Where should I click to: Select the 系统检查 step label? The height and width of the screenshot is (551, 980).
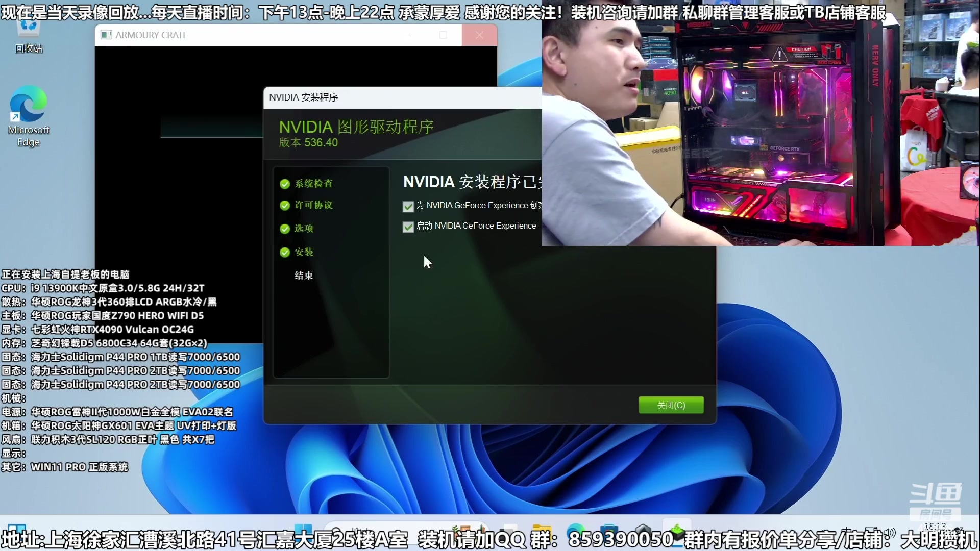pos(313,184)
